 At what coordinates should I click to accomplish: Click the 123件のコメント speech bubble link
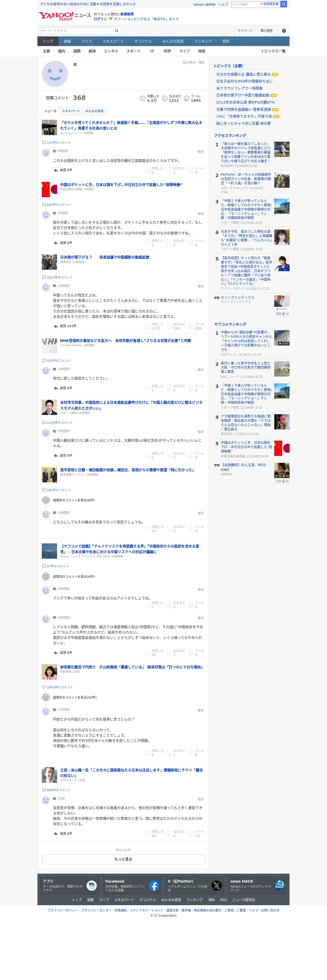click(56, 143)
